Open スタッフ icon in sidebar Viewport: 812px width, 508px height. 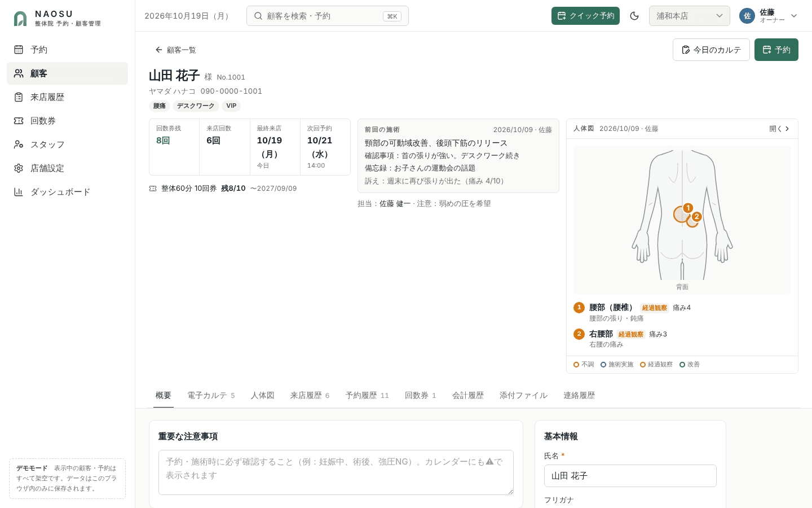pos(19,144)
